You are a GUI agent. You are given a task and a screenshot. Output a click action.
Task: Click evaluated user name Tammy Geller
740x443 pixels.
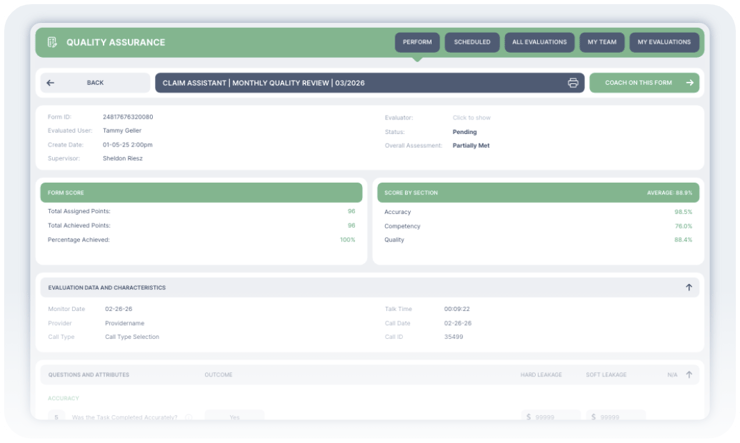pos(122,131)
